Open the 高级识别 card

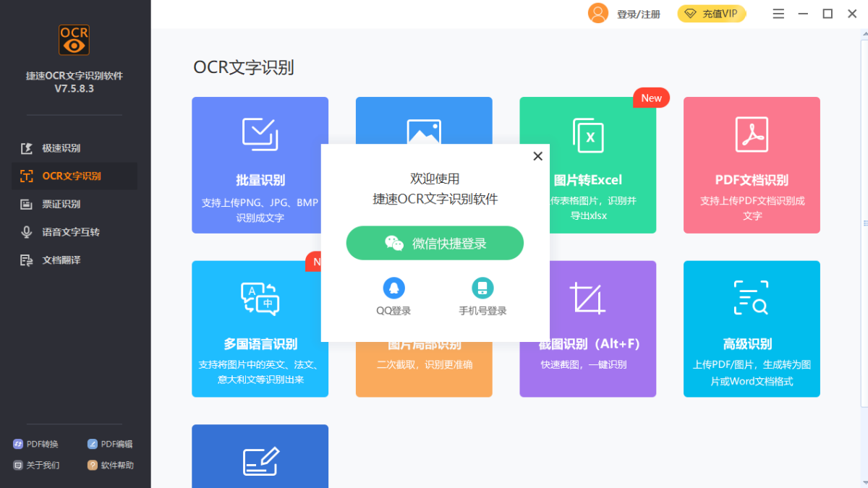tap(752, 329)
